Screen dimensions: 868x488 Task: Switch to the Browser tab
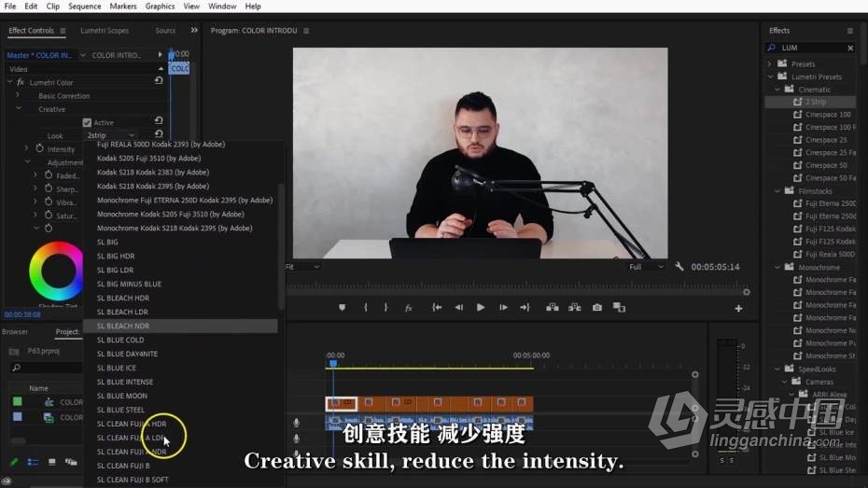15,331
